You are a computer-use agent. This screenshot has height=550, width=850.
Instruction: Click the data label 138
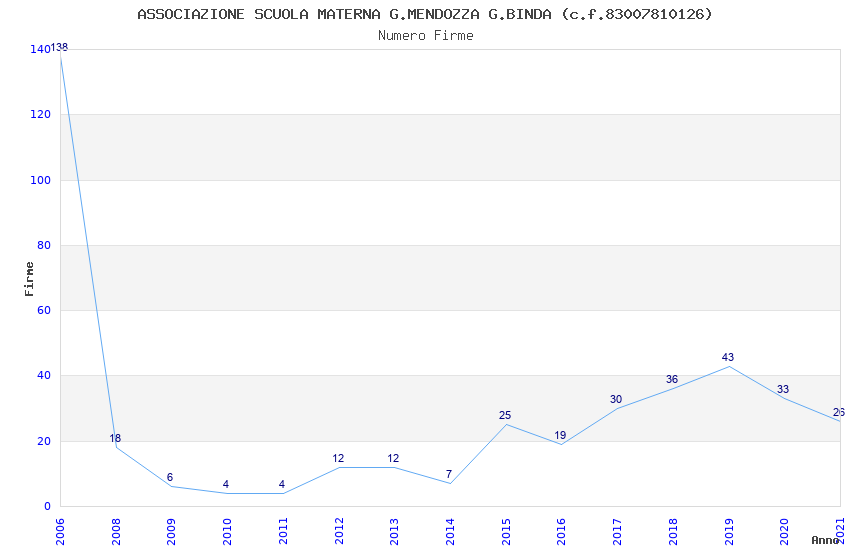(x=60, y=48)
